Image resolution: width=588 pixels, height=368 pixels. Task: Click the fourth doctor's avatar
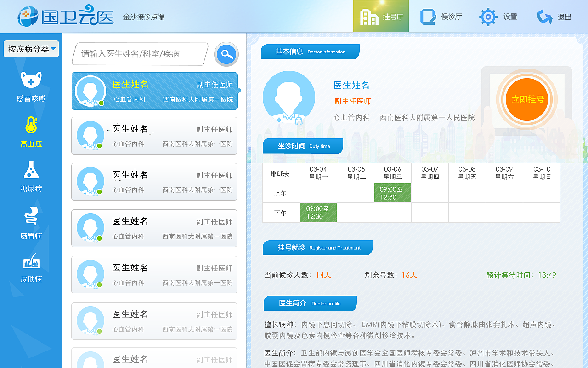pos(90,228)
